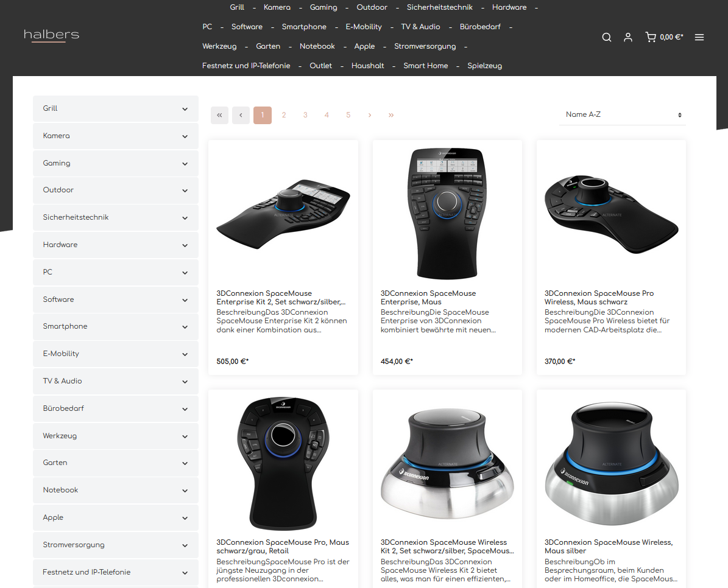728x588 pixels.
Task: Expand the E-Mobility sidebar category
Action: 116,354
